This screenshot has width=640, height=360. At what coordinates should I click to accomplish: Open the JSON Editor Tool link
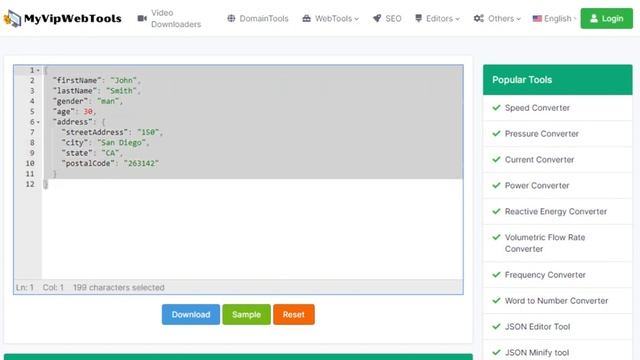tap(537, 327)
